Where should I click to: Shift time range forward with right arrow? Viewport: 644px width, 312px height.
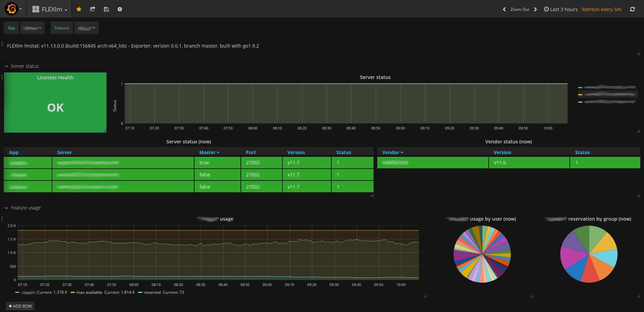point(535,9)
